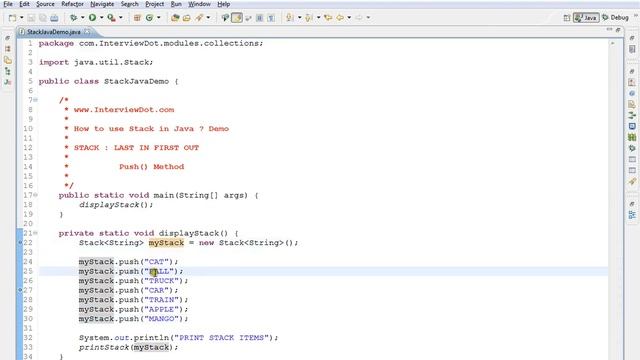Click the Save All toolbar icon
This screenshot has width=640, height=360.
pos(42,18)
